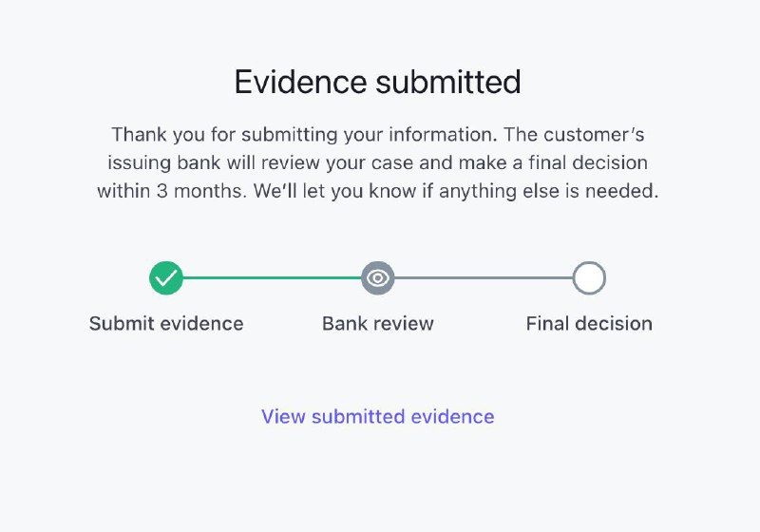Select the Submit evidence step label
The height and width of the screenshot is (532, 760).
click(166, 324)
